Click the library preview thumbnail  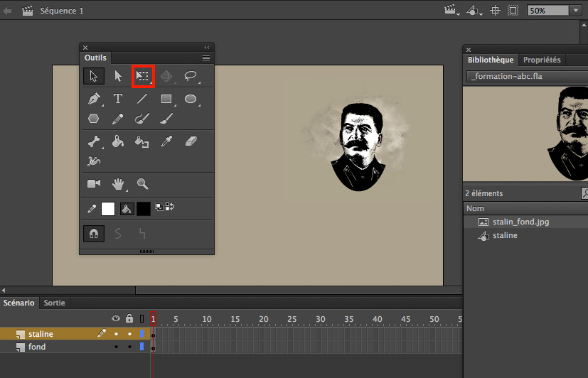525,134
